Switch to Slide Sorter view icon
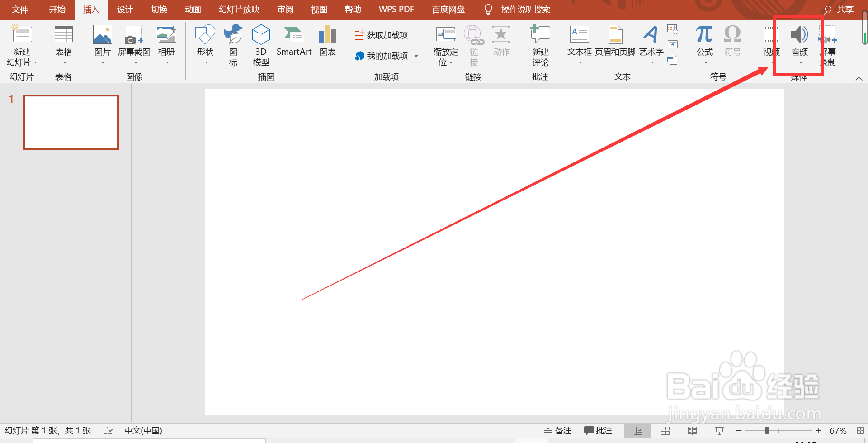Image resolution: width=868 pixels, height=443 pixels. click(x=665, y=431)
